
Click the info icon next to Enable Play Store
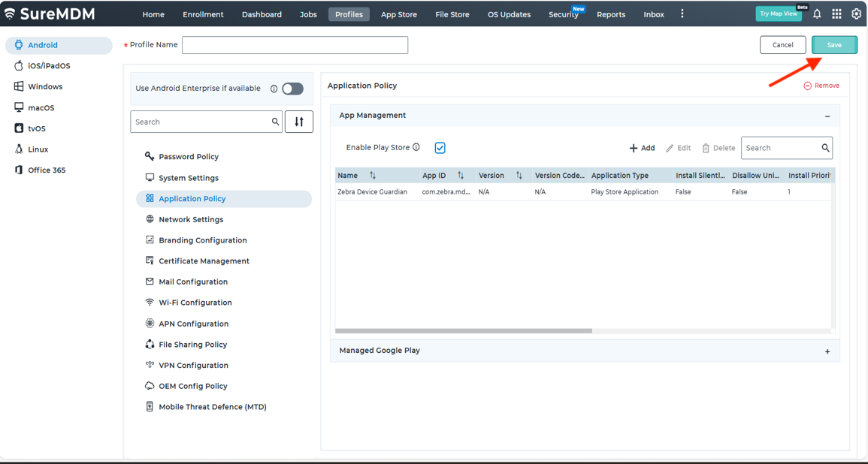coord(416,147)
